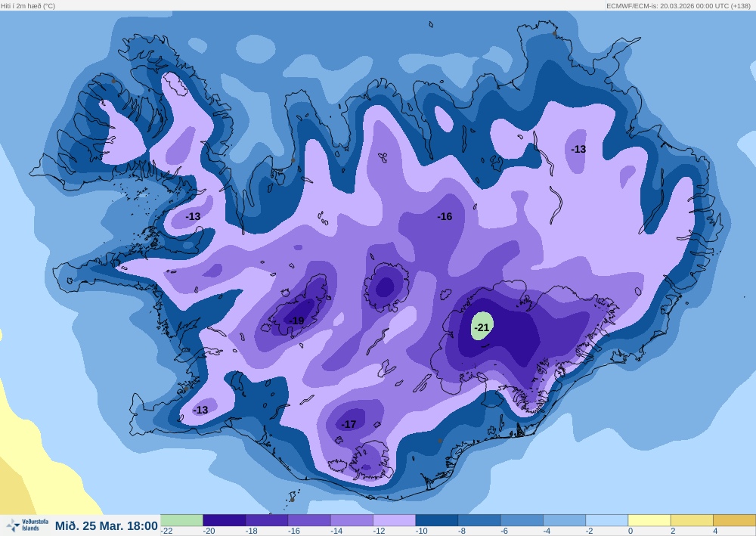Image resolution: width=756 pixels, height=536 pixels.
Task: Click the legend tick label 2
Action: (x=673, y=531)
